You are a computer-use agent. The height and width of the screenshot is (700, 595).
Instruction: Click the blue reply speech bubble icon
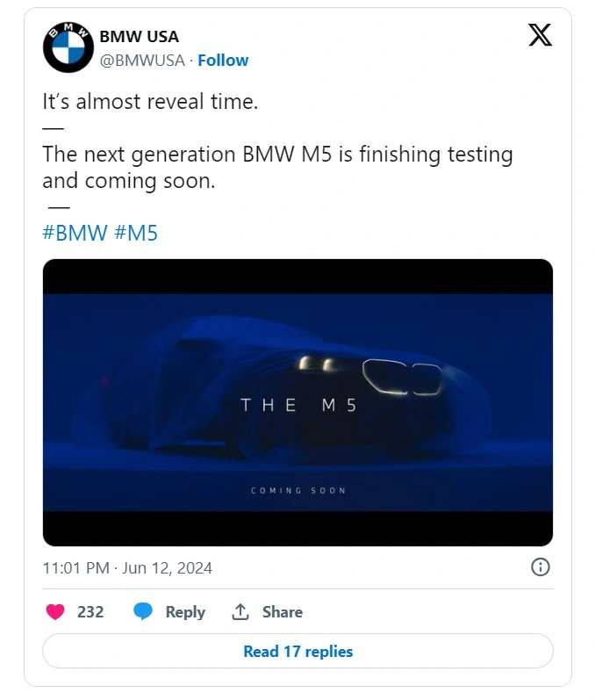pyautogui.click(x=143, y=612)
